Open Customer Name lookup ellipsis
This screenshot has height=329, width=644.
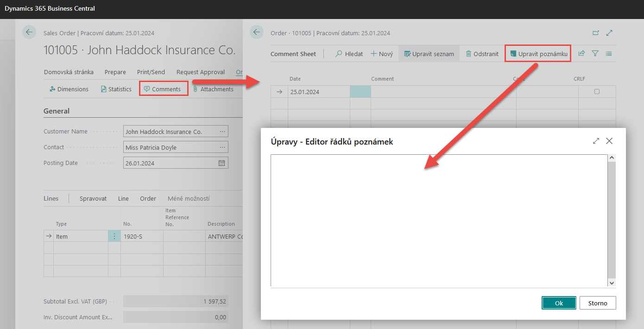pos(222,132)
